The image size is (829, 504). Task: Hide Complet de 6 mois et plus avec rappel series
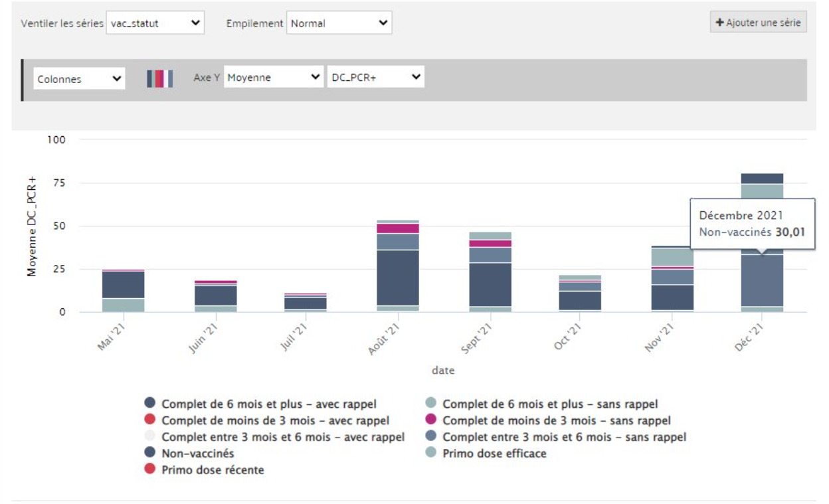(268, 404)
